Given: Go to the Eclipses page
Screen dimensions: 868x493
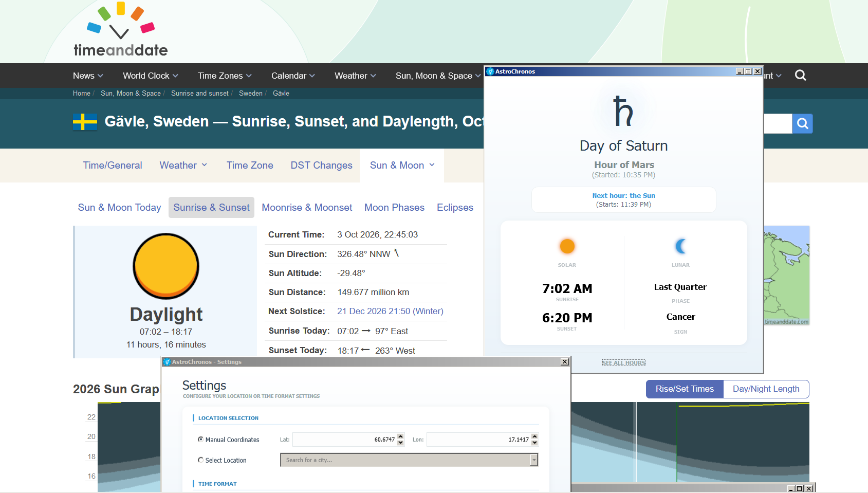Looking at the screenshot, I should coord(455,208).
